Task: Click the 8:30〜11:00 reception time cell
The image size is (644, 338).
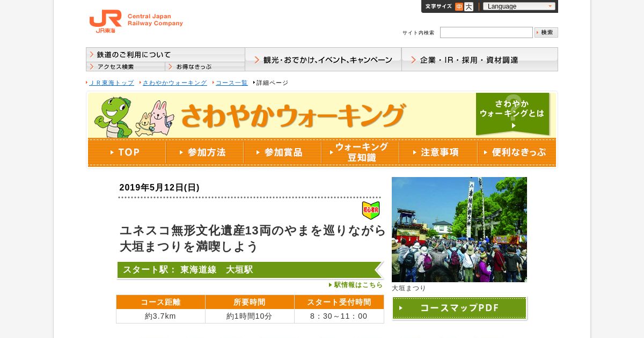Action: pyautogui.click(x=339, y=316)
